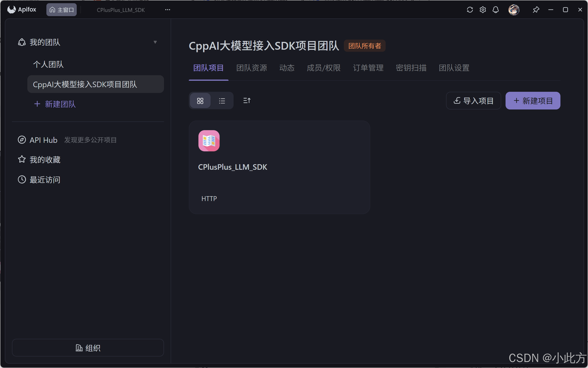
Task: Toggle list view
Action: [222, 101]
